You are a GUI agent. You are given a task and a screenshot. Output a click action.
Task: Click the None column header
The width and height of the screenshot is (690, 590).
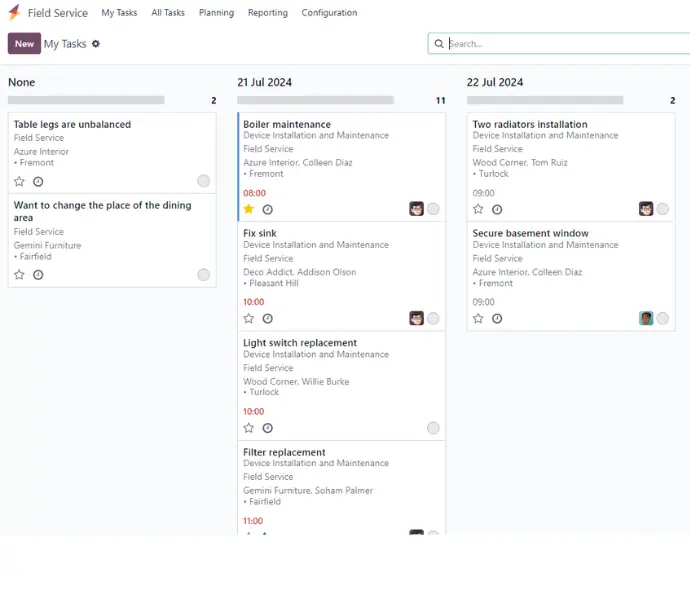pyautogui.click(x=22, y=82)
